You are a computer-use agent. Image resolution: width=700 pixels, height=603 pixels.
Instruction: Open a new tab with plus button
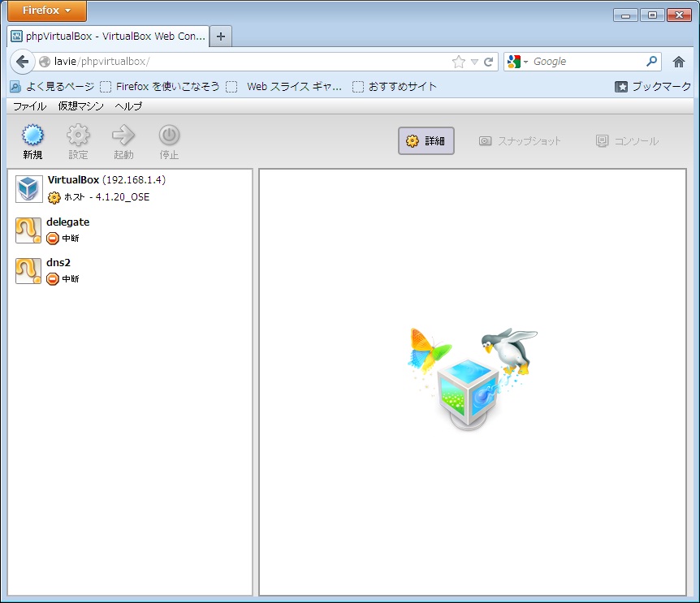click(x=221, y=37)
